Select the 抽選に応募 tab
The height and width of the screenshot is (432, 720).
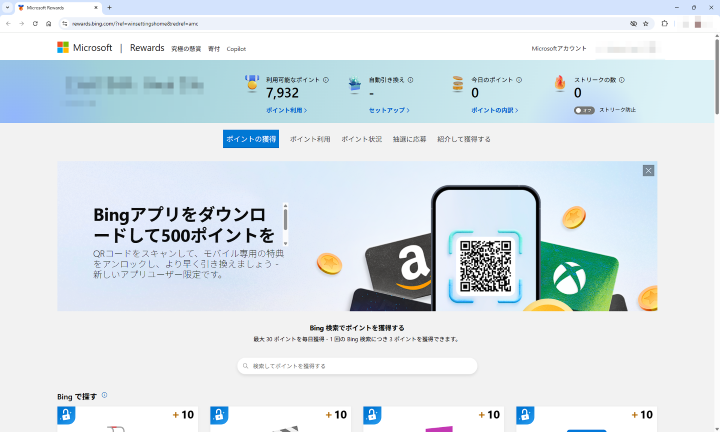click(x=410, y=139)
